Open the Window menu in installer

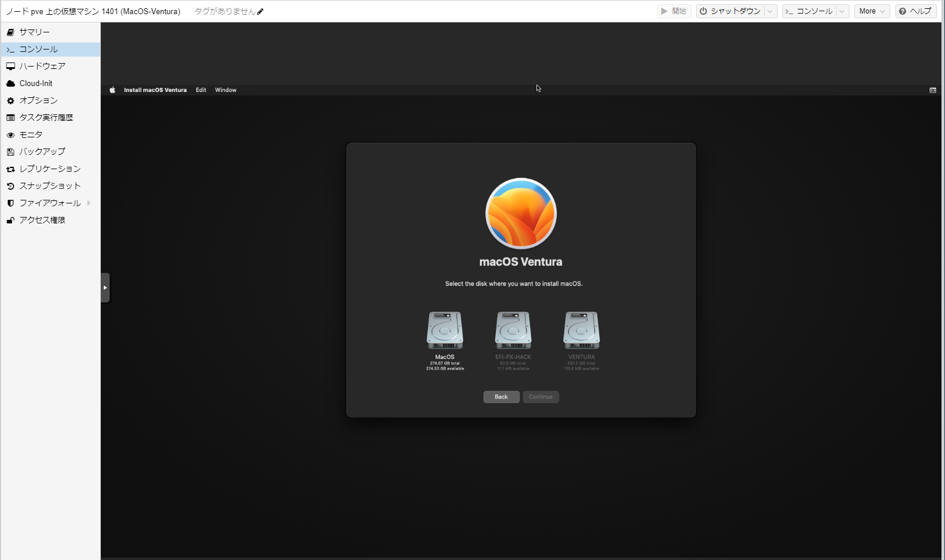pyautogui.click(x=225, y=90)
